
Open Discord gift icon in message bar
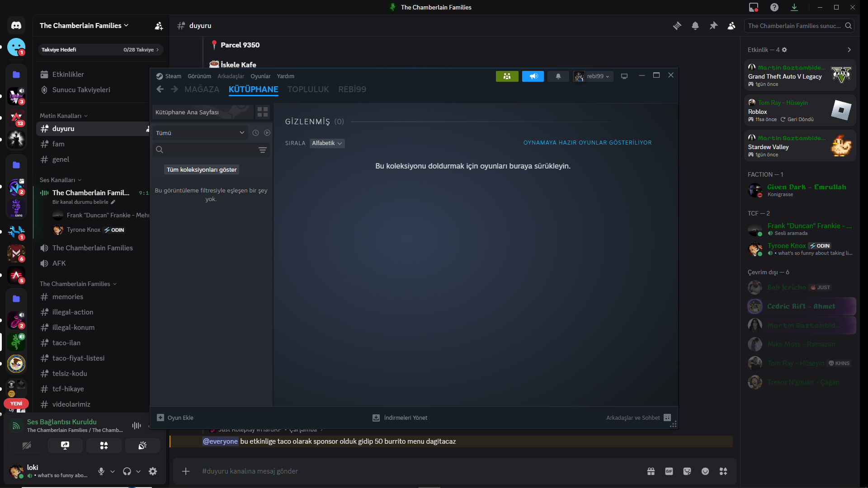coord(651,471)
